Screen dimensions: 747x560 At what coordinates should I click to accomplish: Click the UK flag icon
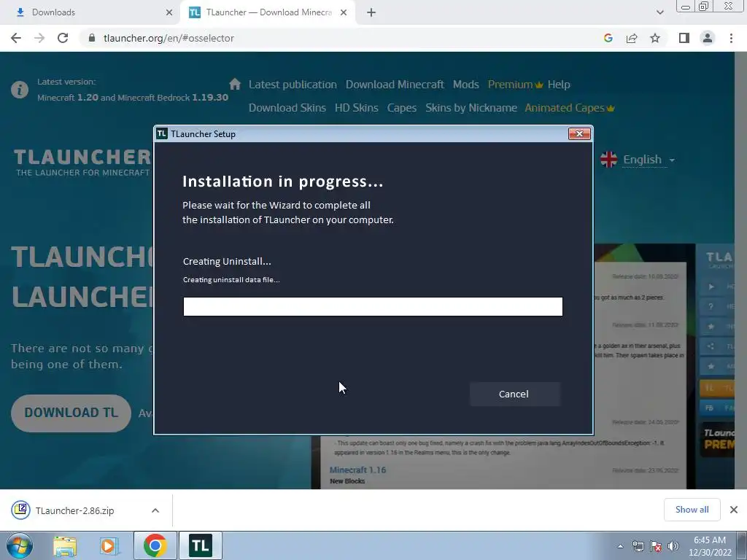pyautogui.click(x=609, y=160)
